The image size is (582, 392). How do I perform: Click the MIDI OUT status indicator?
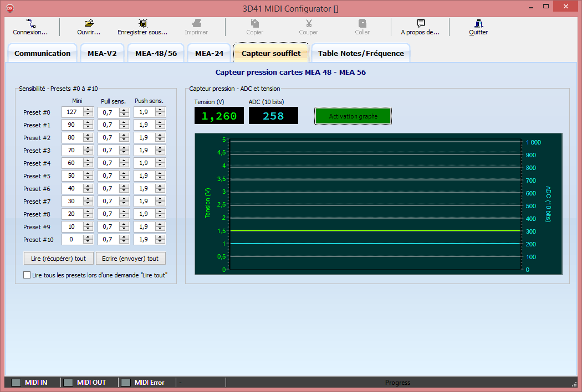[x=68, y=383]
